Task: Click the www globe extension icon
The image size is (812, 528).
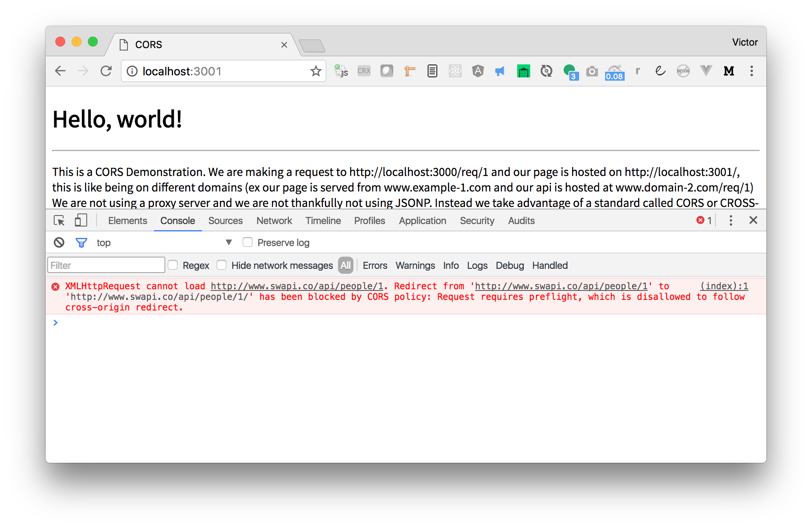Action: [683, 71]
